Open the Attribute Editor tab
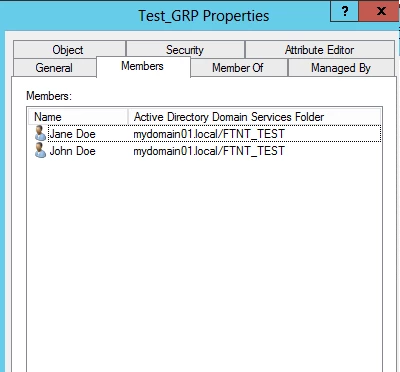 tap(320, 49)
